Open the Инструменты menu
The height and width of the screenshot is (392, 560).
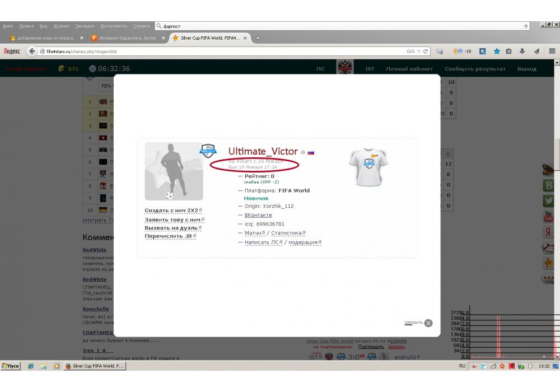[x=114, y=26]
